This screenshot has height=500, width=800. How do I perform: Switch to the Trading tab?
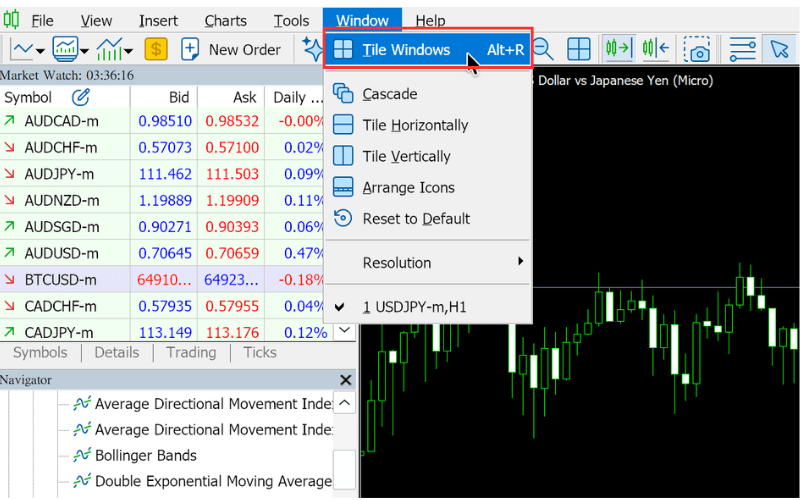(x=191, y=353)
